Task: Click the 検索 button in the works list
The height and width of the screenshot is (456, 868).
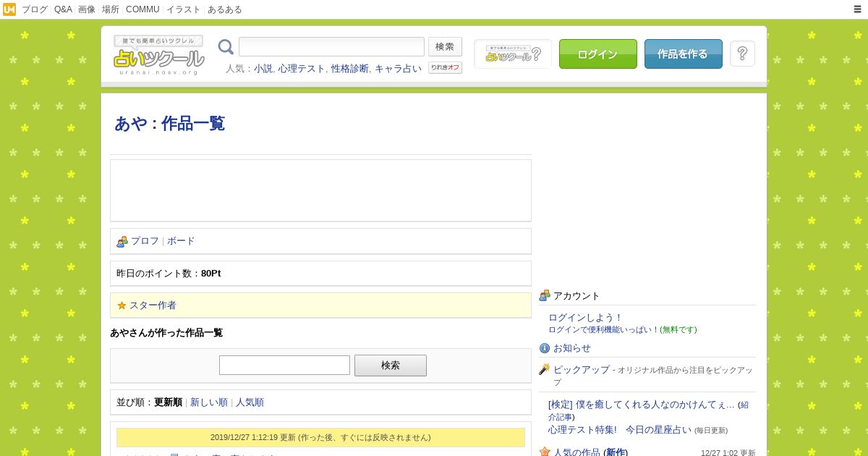Action: point(390,366)
